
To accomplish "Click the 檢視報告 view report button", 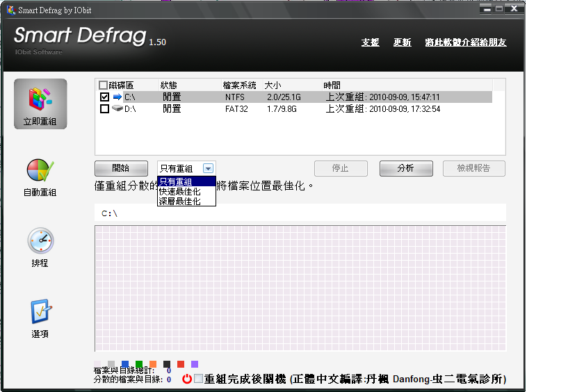I will 473,168.
